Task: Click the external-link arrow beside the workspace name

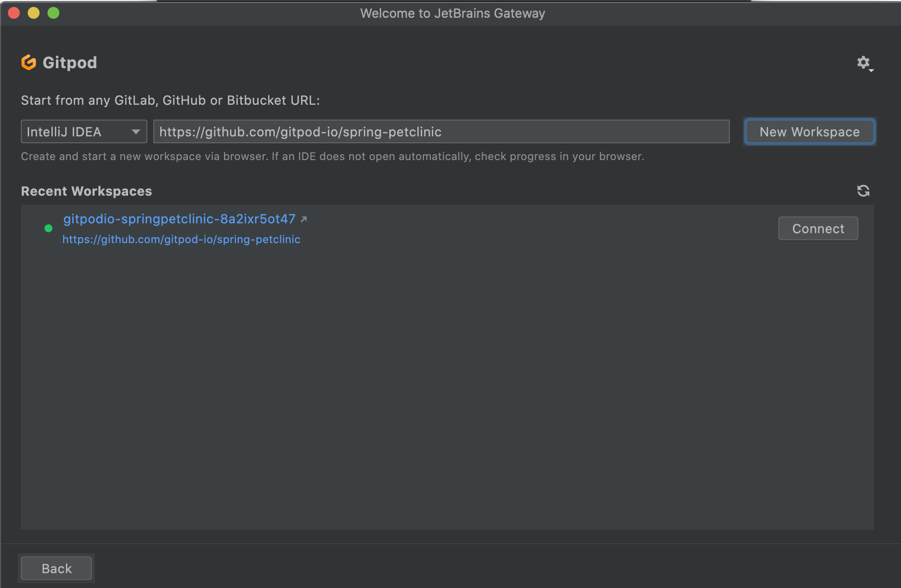Action: click(304, 219)
